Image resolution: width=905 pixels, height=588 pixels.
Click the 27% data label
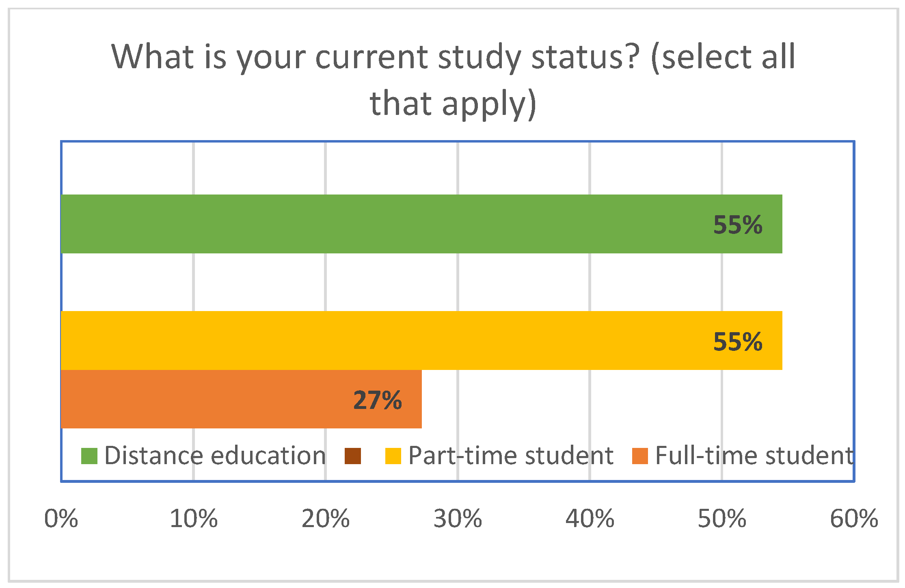377,400
